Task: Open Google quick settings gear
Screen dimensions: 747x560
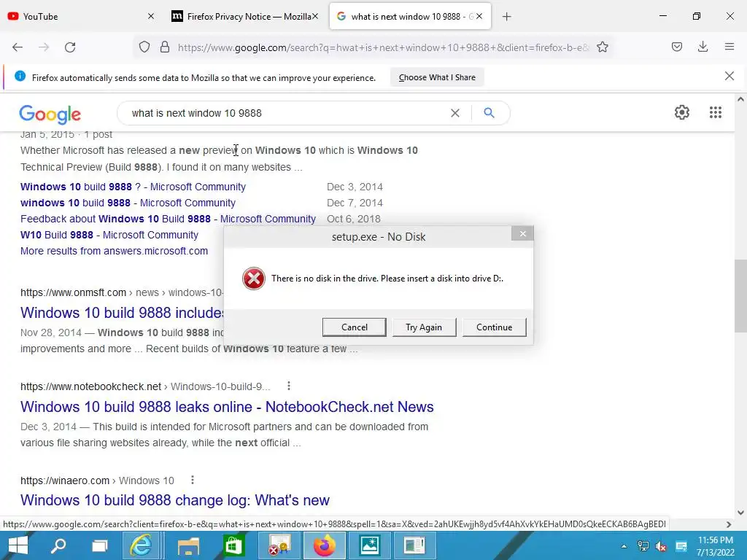Action: 682,112
